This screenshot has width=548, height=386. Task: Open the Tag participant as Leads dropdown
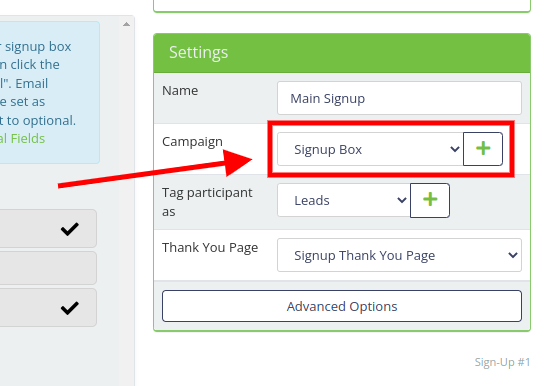(344, 200)
